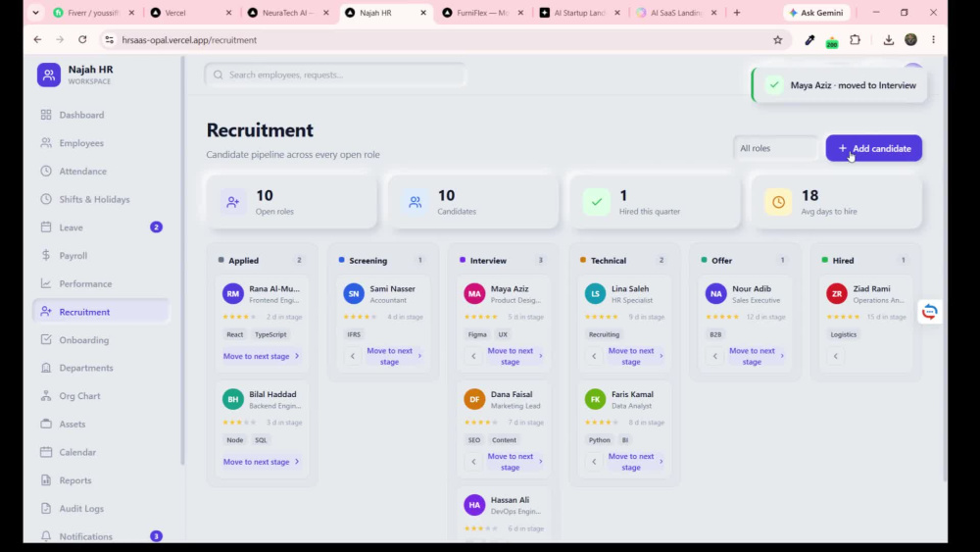980x552 pixels.
Task: Click the Candidates stat icon
Action: [415, 202]
